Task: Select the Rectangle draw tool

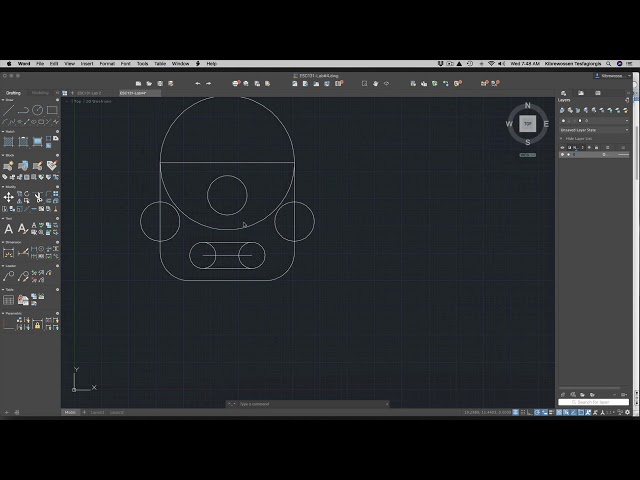Action: pyautogui.click(x=52, y=110)
